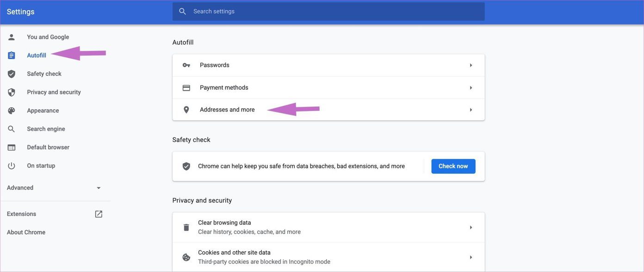644x272 pixels.
Task: Focus the Search settings field
Action: [x=328, y=12]
